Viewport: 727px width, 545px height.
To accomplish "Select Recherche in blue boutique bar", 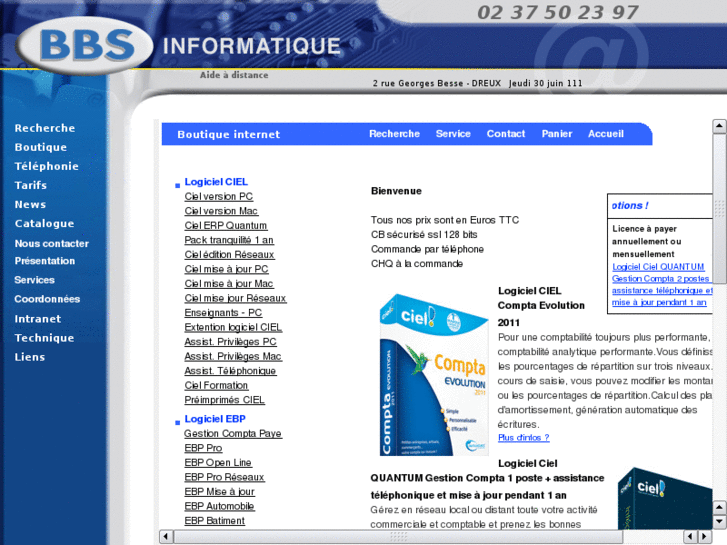I will point(394,134).
